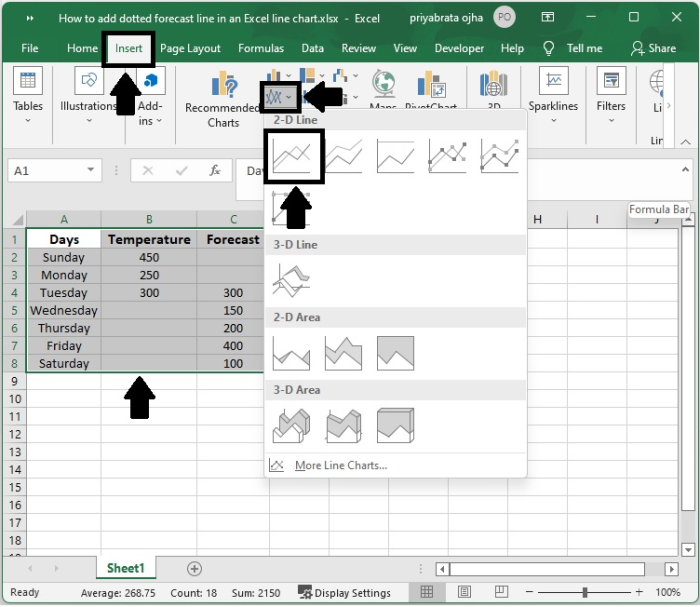Select column A header
The image size is (700, 607).
tap(64, 219)
